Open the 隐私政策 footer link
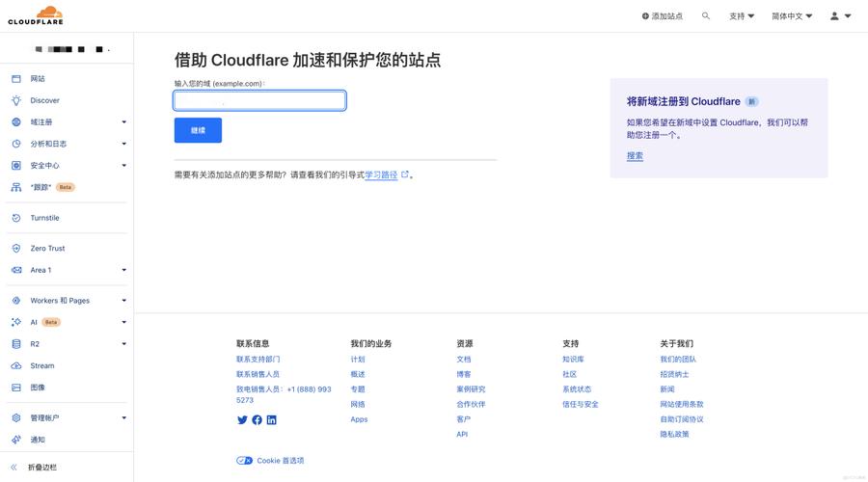 point(674,434)
